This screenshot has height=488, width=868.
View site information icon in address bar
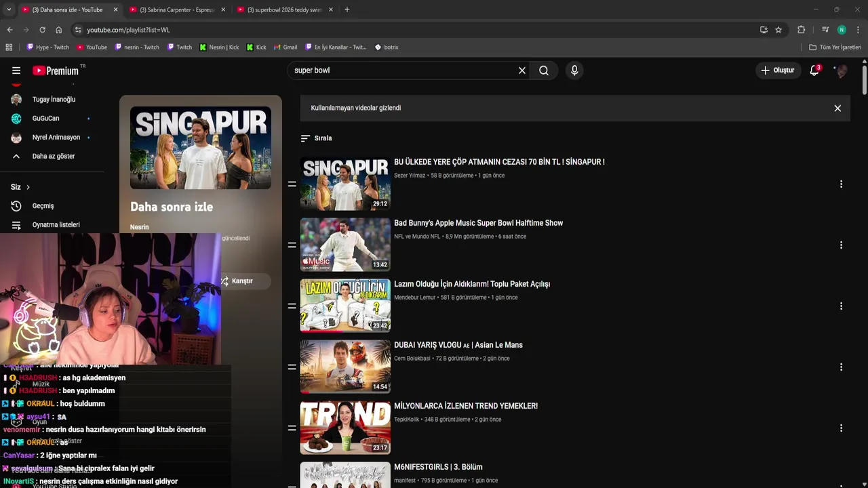coord(78,30)
